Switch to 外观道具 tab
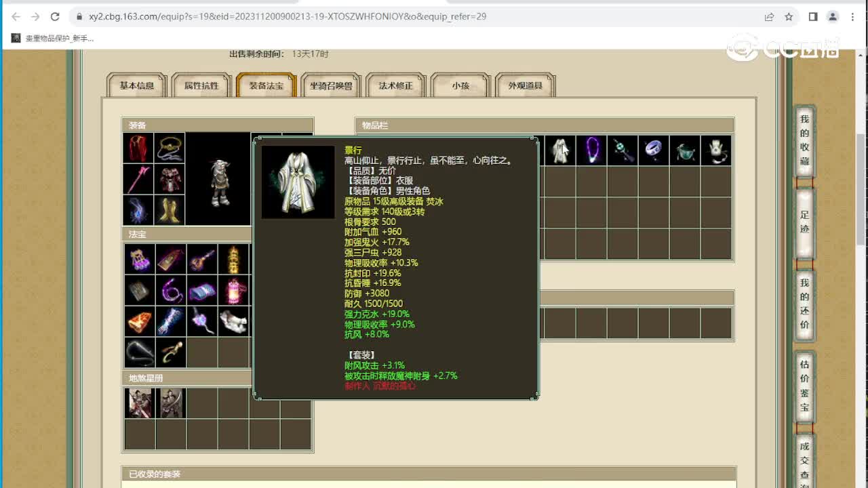The width and height of the screenshot is (868, 488). click(526, 85)
